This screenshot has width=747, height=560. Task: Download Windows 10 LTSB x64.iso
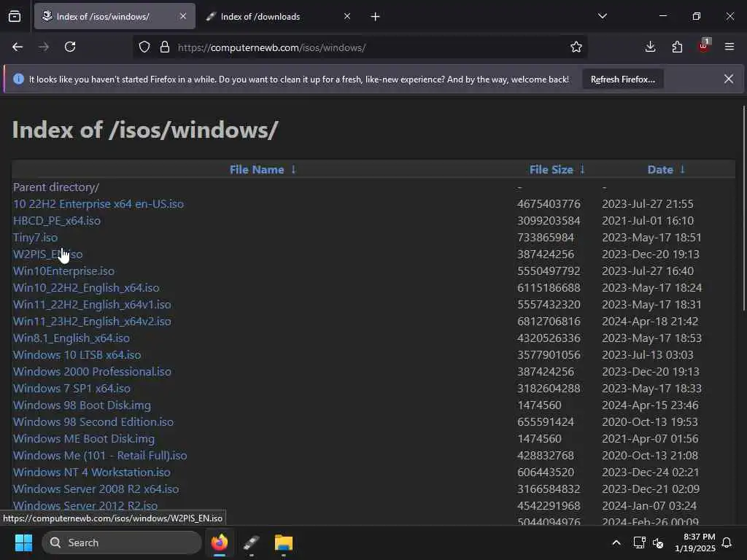tap(77, 355)
